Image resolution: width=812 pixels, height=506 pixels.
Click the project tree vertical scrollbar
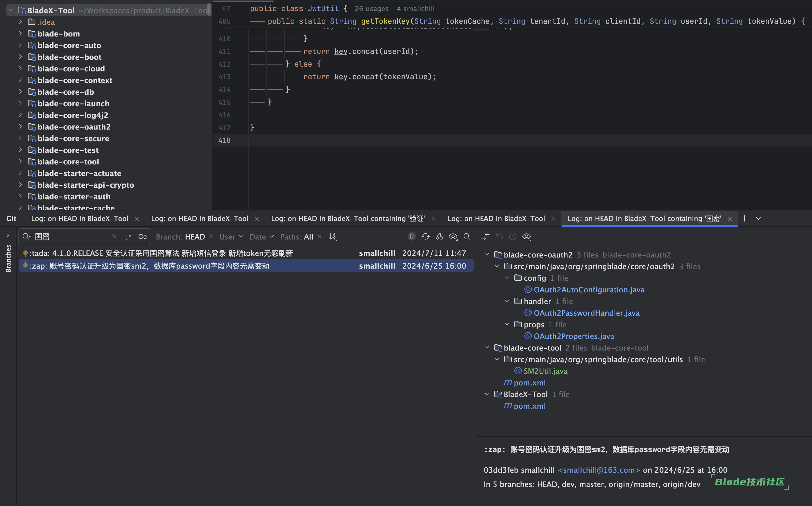[x=209, y=9]
